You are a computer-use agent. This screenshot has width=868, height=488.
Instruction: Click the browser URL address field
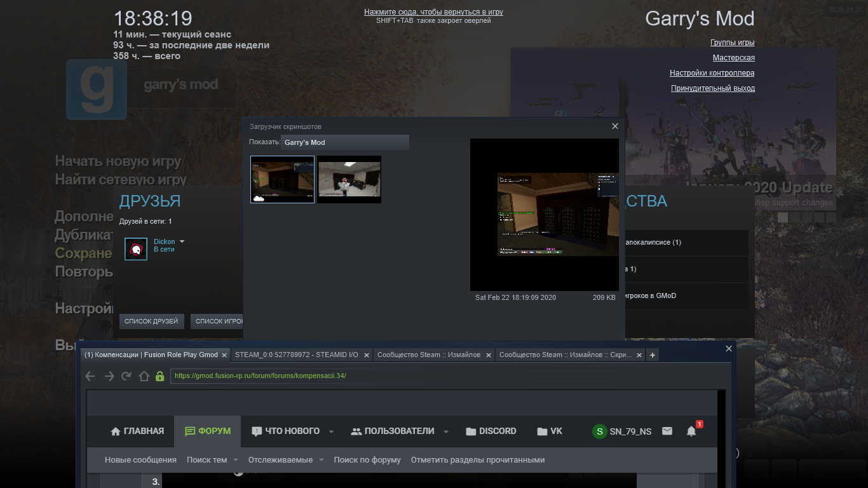click(x=273, y=376)
